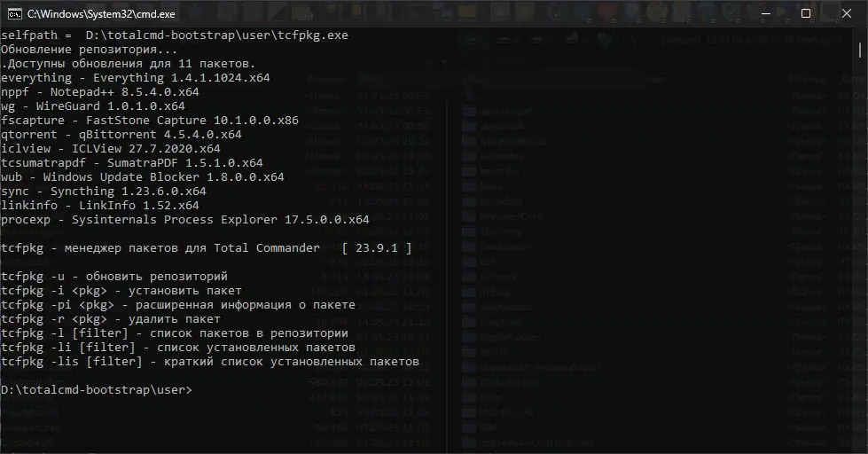
Task: Click the 'tcfpkg -li [filter]' установленных пакетов line
Action: click(177, 348)
